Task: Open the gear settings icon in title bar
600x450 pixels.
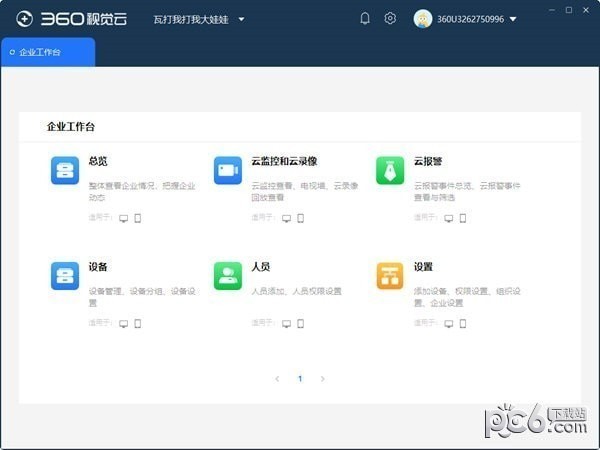Action: [391, 19]
